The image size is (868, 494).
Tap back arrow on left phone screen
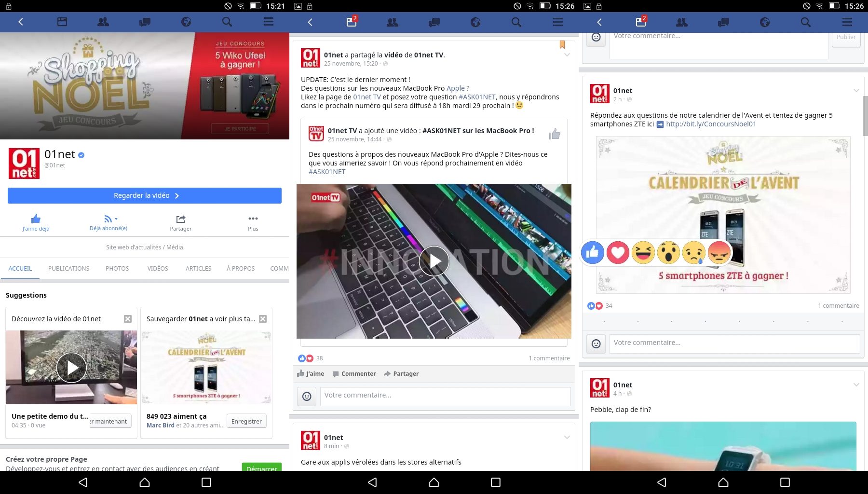click(x=21, y=22)
